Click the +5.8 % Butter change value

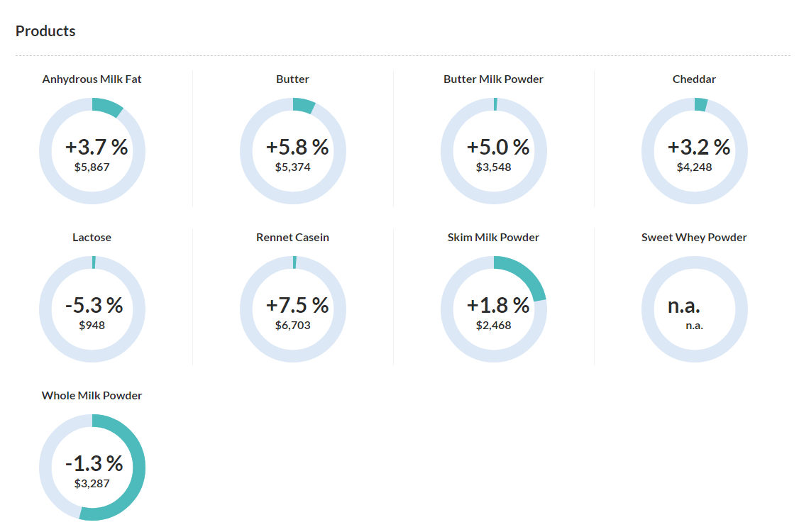[297, 147]
